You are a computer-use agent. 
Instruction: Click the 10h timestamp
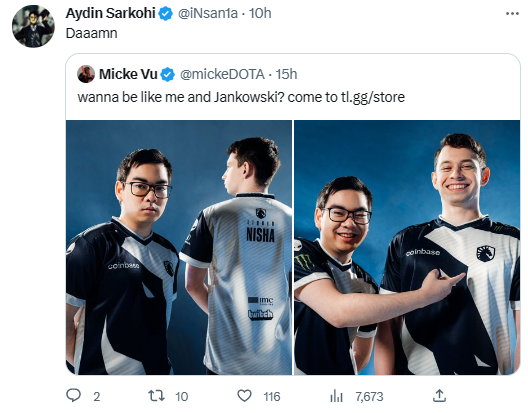pyautogui.click(x=260, y=13)
